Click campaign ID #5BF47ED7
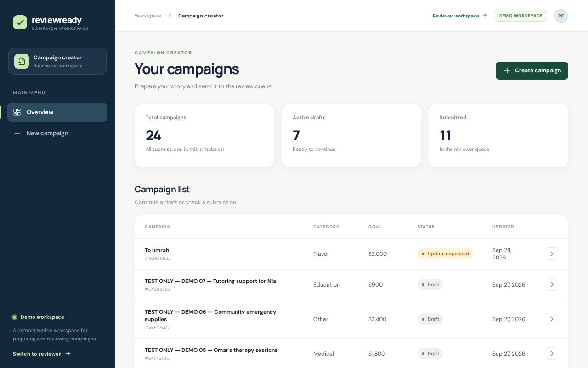Screen dimensions: 588x368 [157, 328]
